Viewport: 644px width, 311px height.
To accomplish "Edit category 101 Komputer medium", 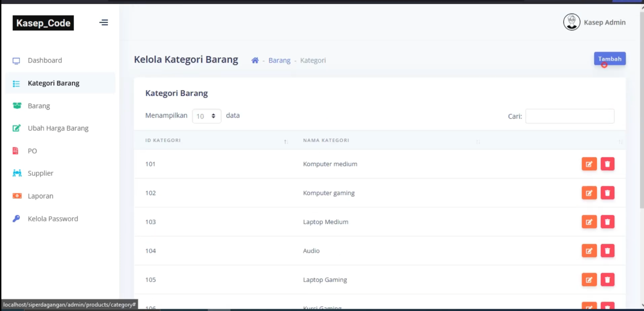I will point(589,164).
